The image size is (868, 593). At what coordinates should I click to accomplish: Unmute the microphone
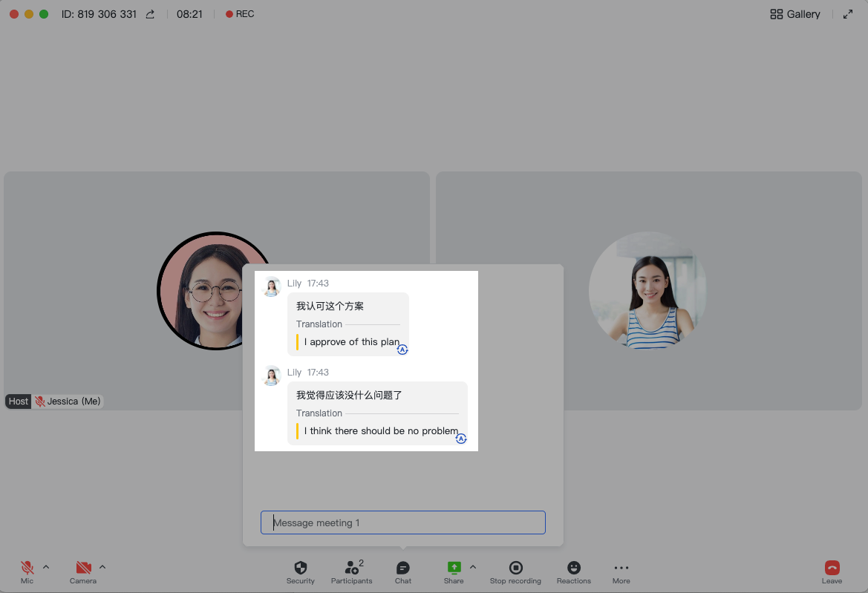27,566
